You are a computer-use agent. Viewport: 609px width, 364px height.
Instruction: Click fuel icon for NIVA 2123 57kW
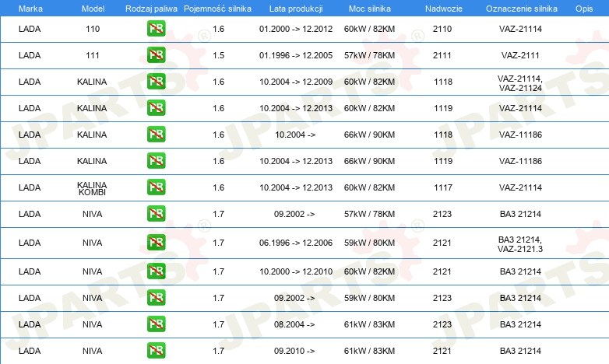[156, 213]
